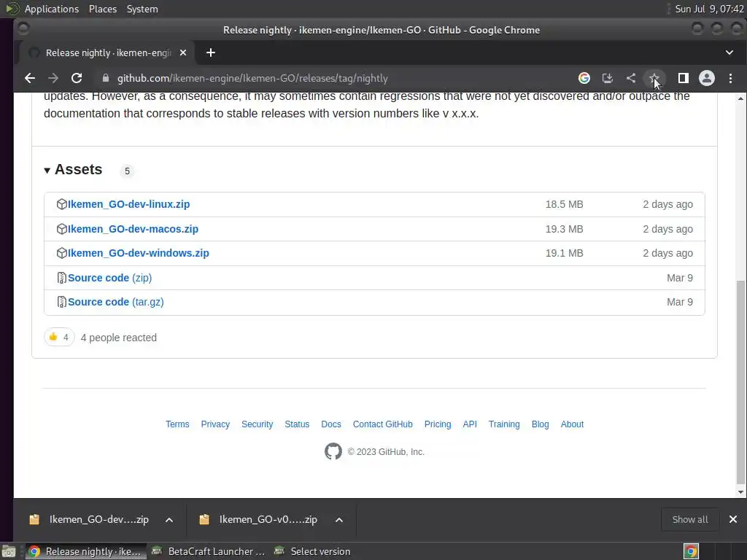This screenshot has width=747, height=560.
Task: Open the Blog footer link
Action: coord(541,424)
